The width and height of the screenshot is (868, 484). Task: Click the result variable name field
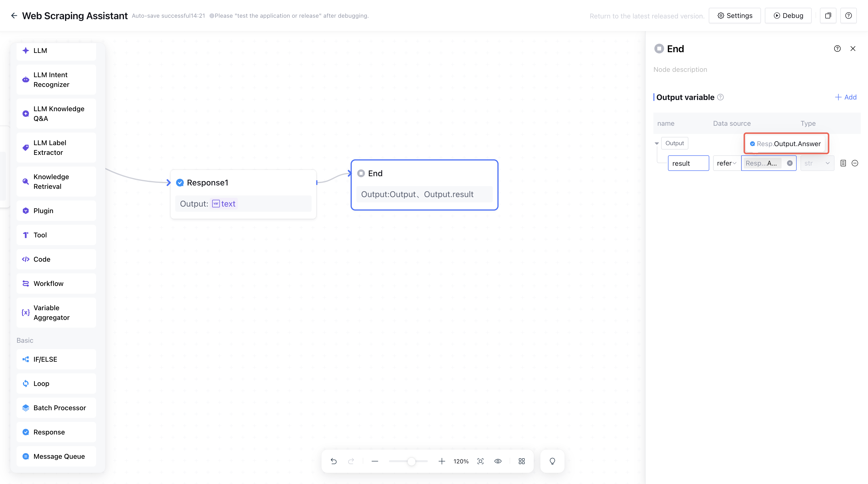point(688,163)
